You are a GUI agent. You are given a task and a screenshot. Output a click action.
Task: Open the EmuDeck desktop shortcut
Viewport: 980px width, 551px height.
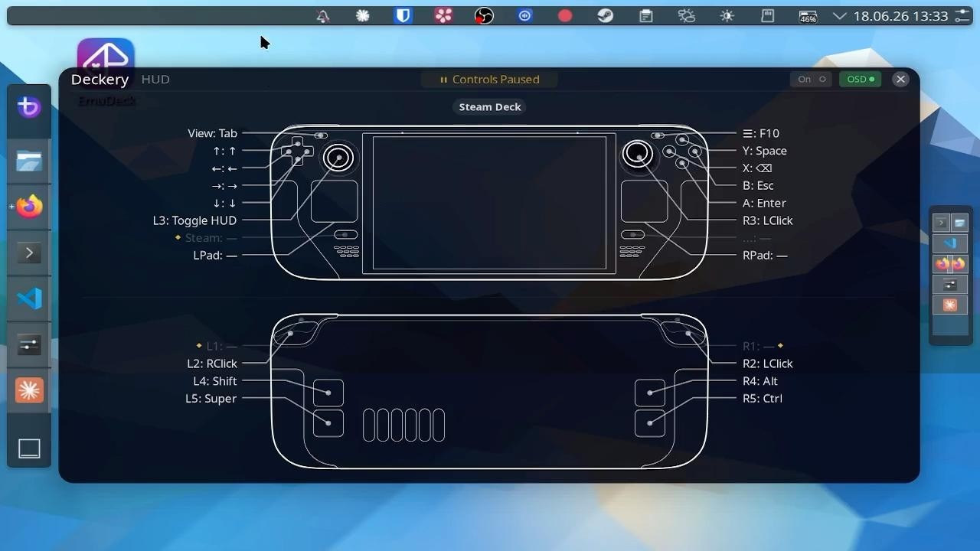[106, 73]
